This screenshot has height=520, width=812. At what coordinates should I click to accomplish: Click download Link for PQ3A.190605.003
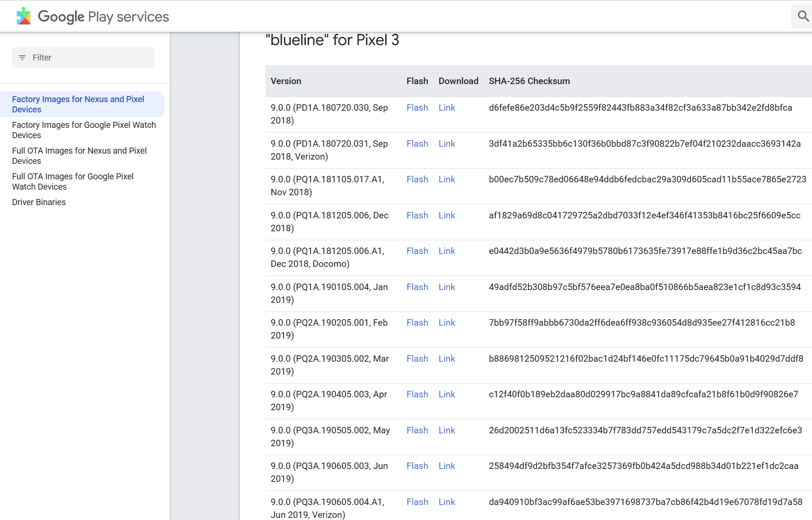(447, 466)
